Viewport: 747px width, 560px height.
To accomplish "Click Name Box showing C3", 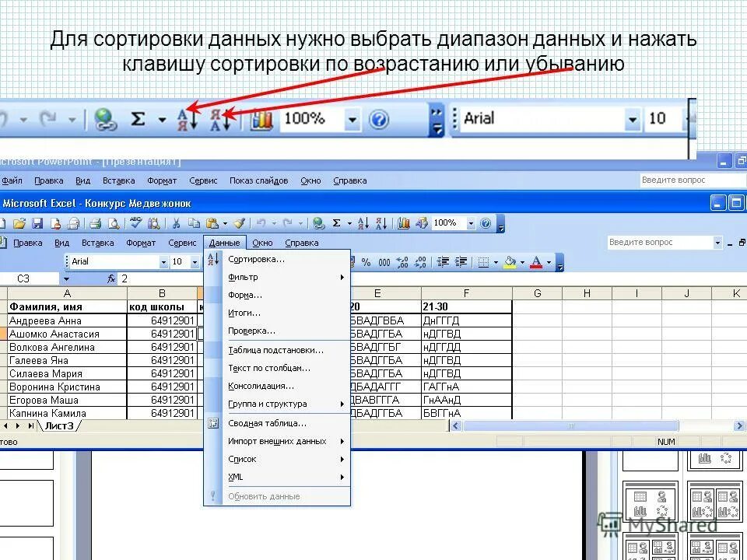I will pyautogui.click(x=30, y=279).
